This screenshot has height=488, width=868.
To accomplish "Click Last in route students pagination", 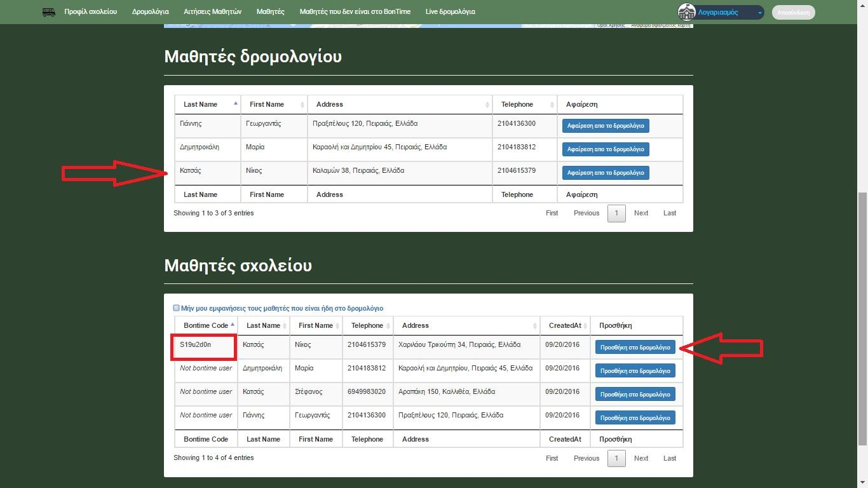I will (670, 213).
